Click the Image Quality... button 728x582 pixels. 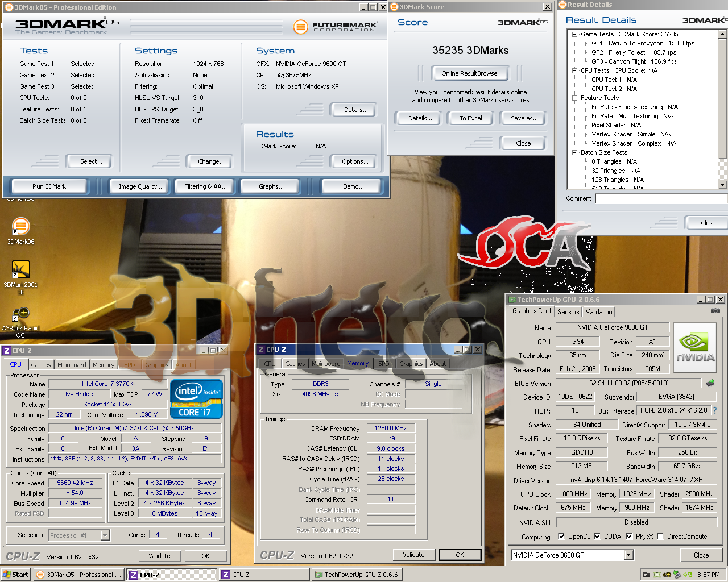[x=140, y=186]
